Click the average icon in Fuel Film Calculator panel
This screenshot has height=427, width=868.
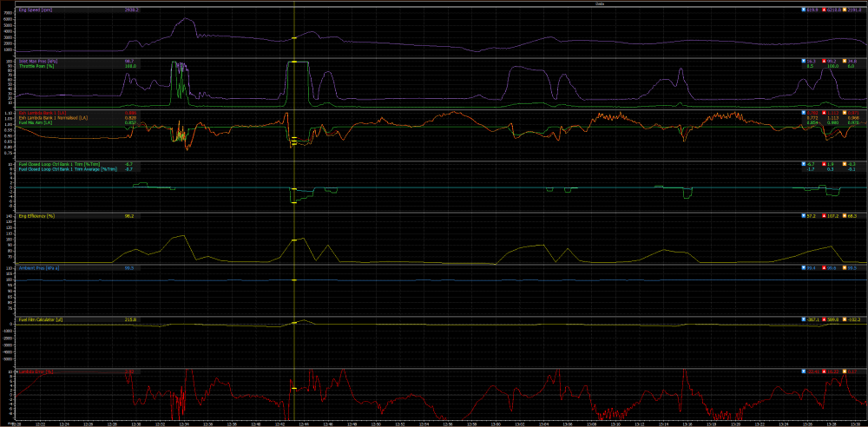845,320
